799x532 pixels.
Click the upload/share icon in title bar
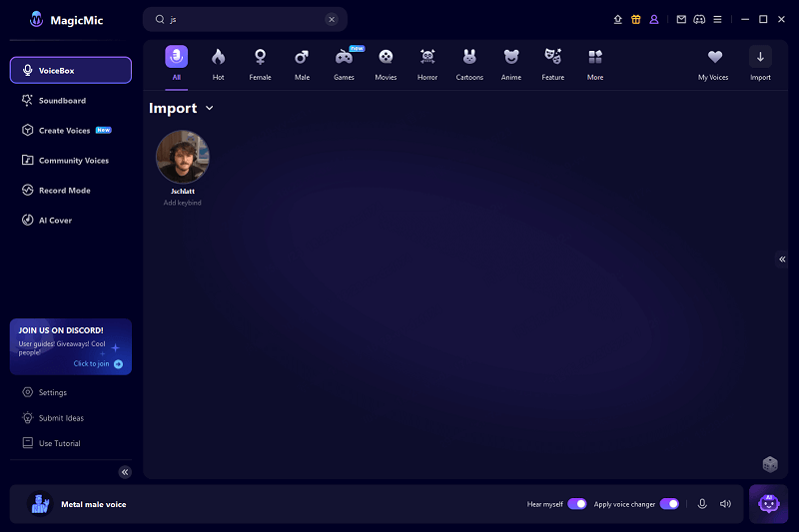pos(617,19)
